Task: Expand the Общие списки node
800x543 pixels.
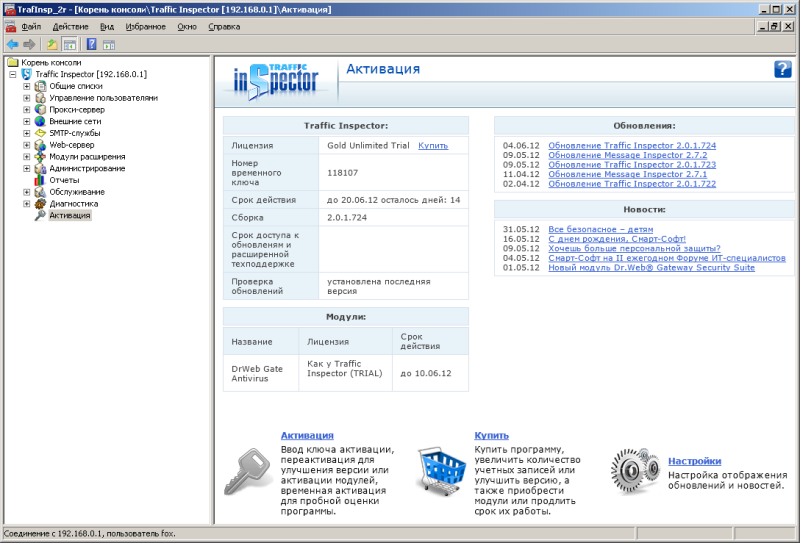Action: click(27, 86)
